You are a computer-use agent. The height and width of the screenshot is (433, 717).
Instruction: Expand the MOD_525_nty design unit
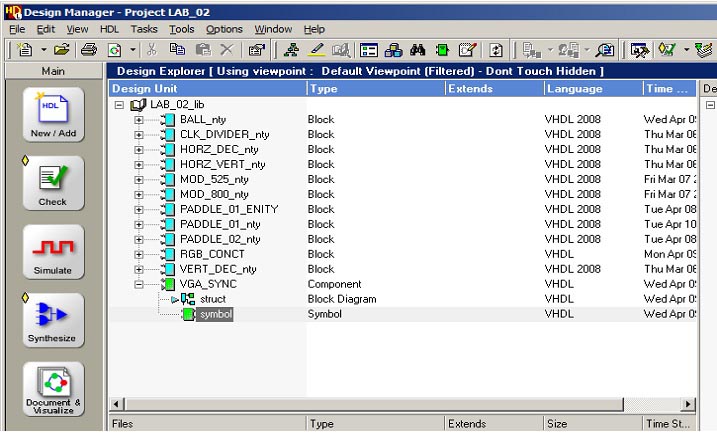click(x=139, y=180)
